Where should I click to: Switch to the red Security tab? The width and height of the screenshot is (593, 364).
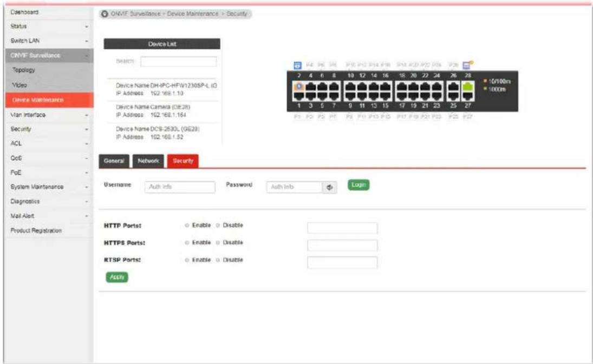coord(183,161)
